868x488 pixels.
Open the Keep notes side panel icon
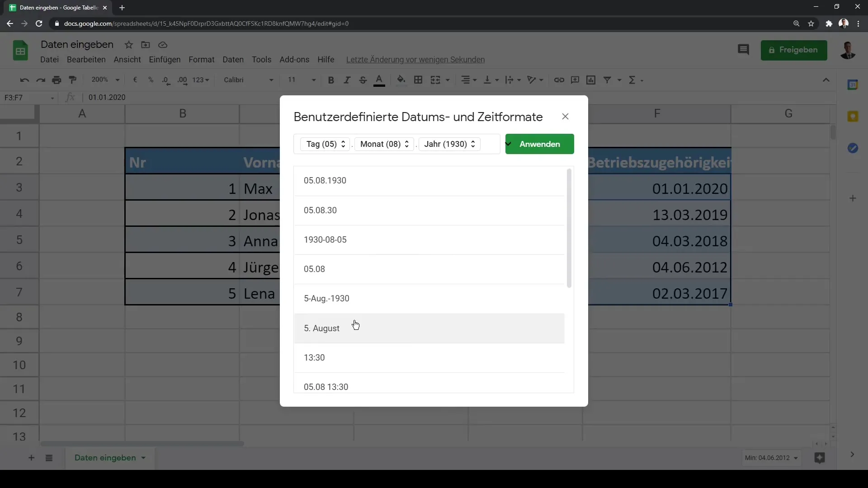coord(853,117)
